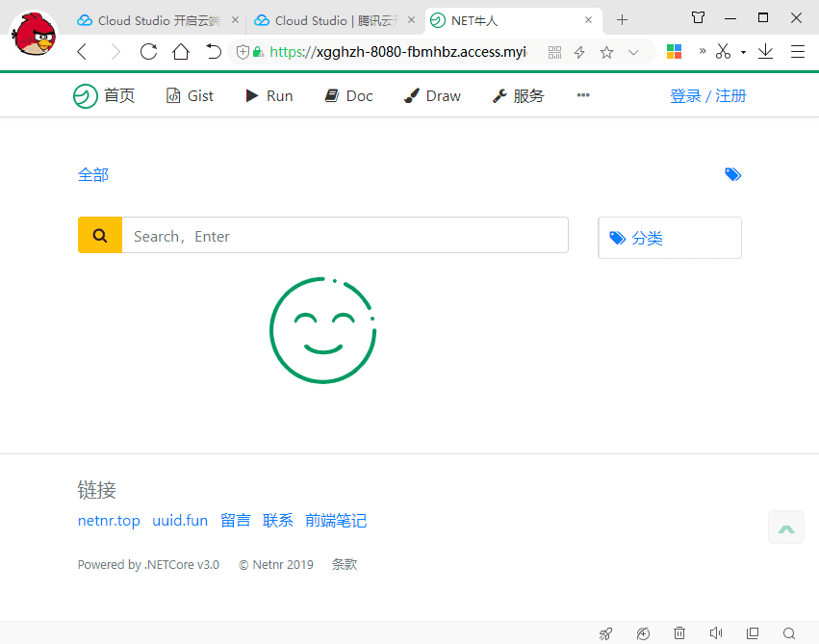The image size is (819, 644).
Task: Click the browser home icon
Action: click(180, 52)
